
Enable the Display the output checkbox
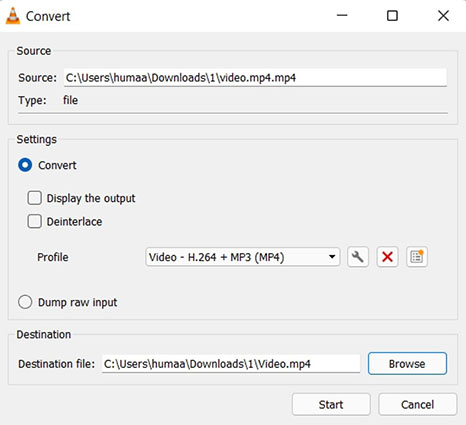tap(35, 198)
